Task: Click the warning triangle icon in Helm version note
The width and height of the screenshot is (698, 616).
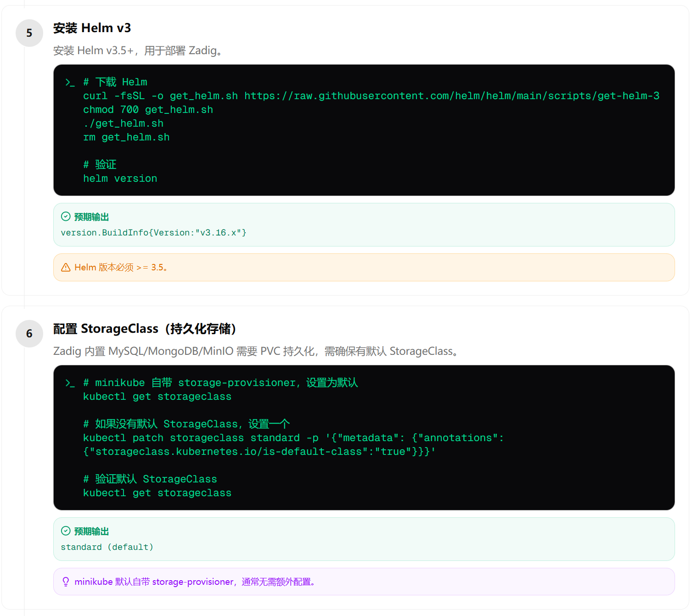Action: click(x=66, y=267)
